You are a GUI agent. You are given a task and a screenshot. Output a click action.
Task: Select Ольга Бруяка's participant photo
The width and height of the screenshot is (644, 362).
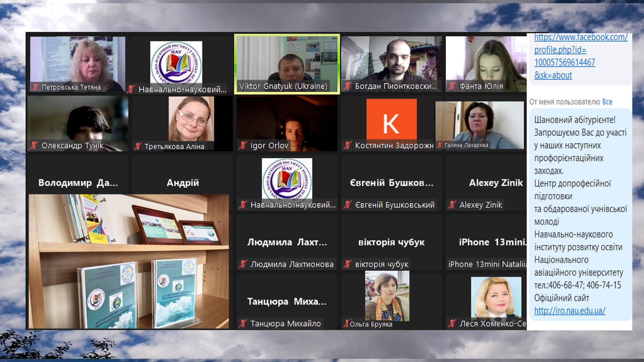pos(387,295)
